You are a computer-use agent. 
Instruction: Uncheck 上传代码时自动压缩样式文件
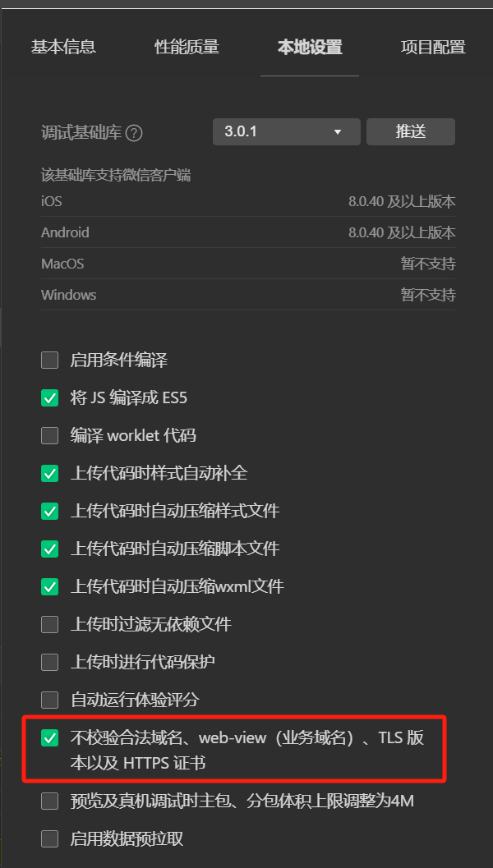coord(50,511)
